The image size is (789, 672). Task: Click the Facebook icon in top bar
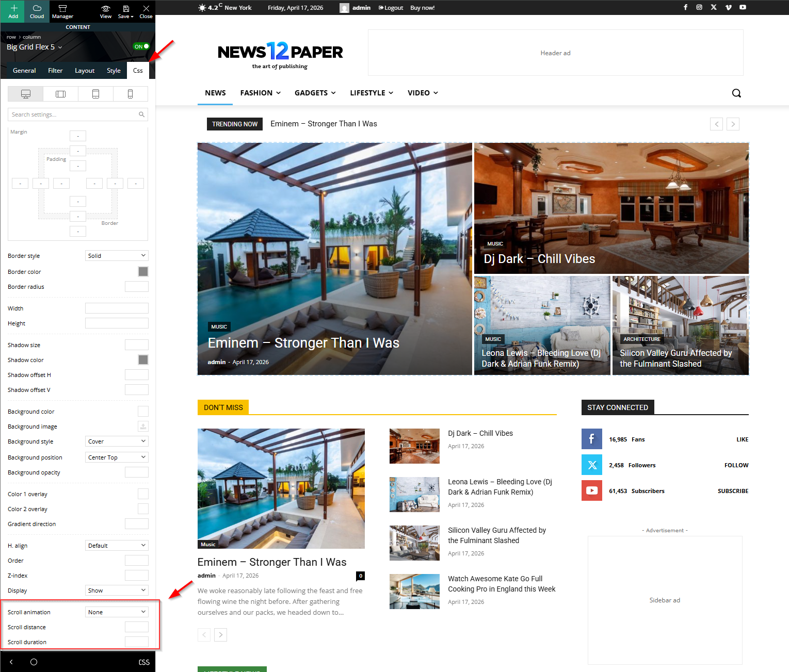685,7
